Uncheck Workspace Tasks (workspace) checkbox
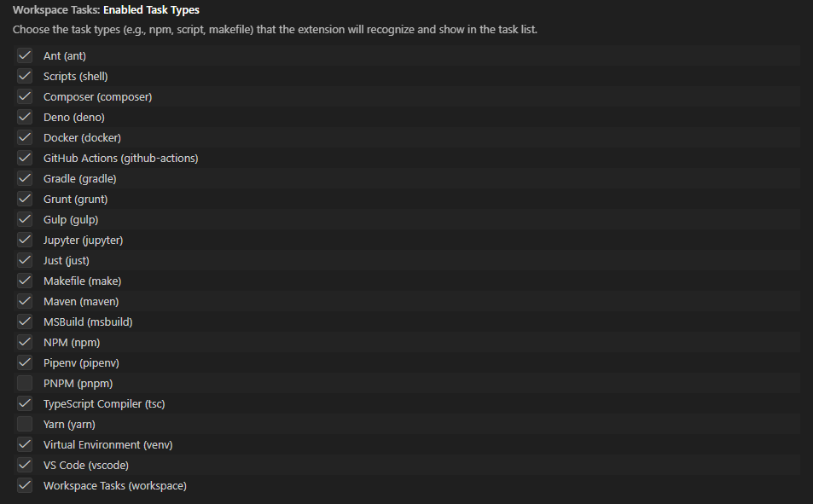This screenshot has height=504, width=813. 25,485
